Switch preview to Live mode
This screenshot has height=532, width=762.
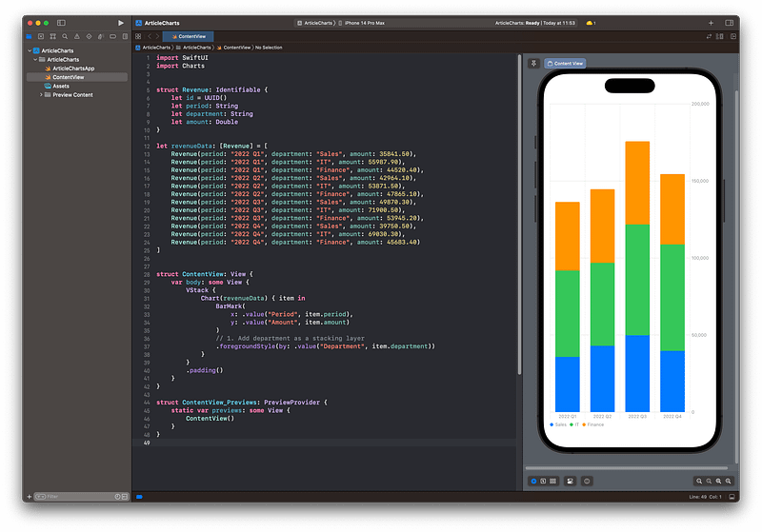533,481
